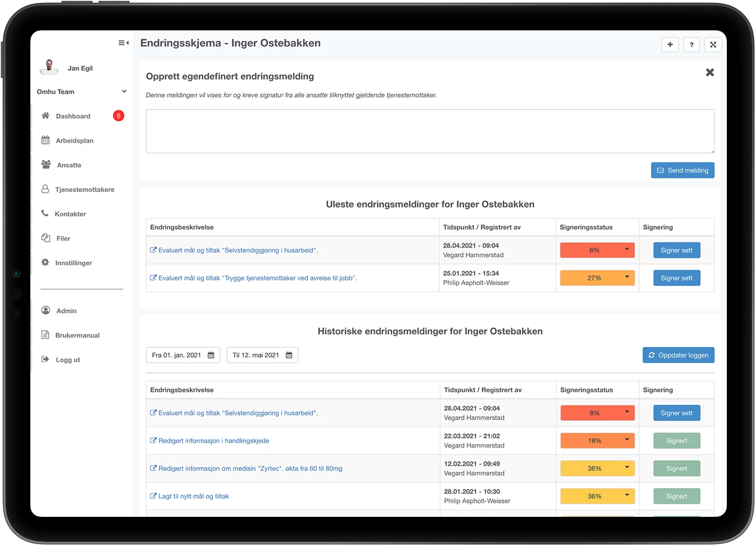The width and height of the screenshot is (756, 546).
Task: Click the plus icon in header
Action: tap(670, 45)
